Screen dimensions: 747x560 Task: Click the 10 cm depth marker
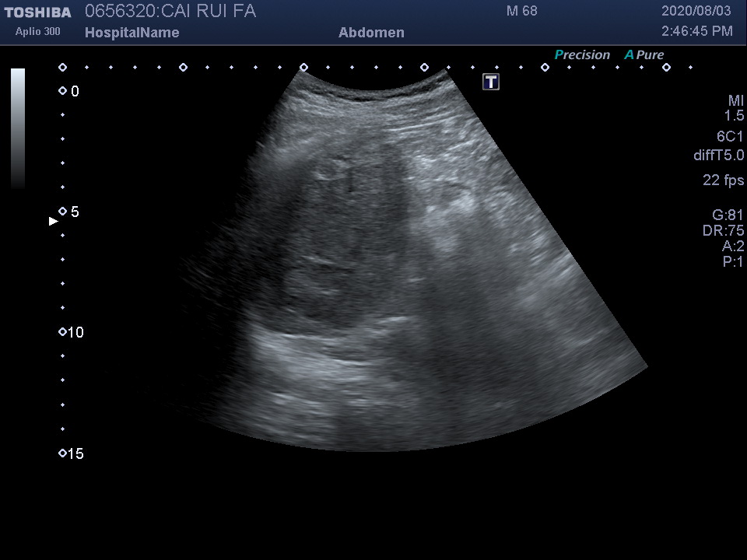pos(71,332)
